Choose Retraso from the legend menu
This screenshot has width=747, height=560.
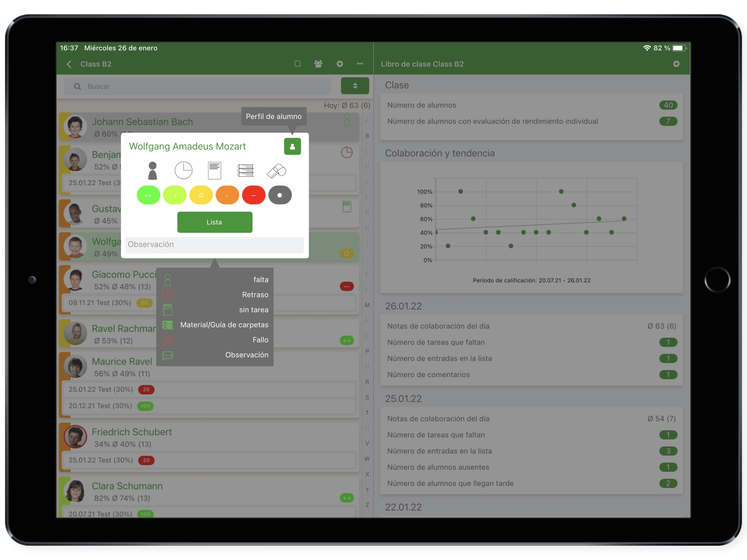click(255, 294)
